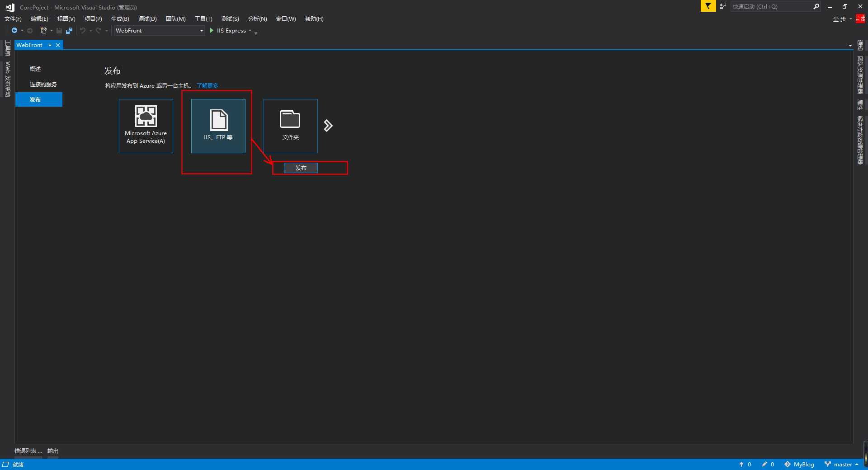The width and height of the screenshot is (868, 470).
Task: Click the master branch status item
Action: coord(842,465)
